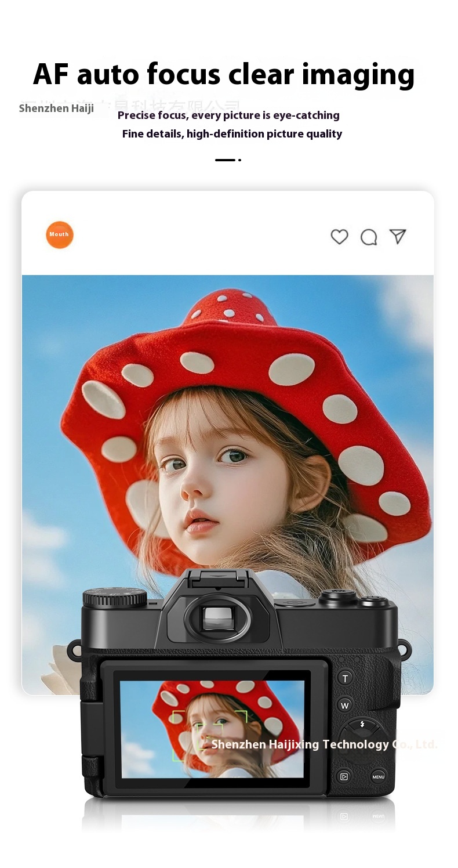Click the mode dial on the camera top left

114,597
